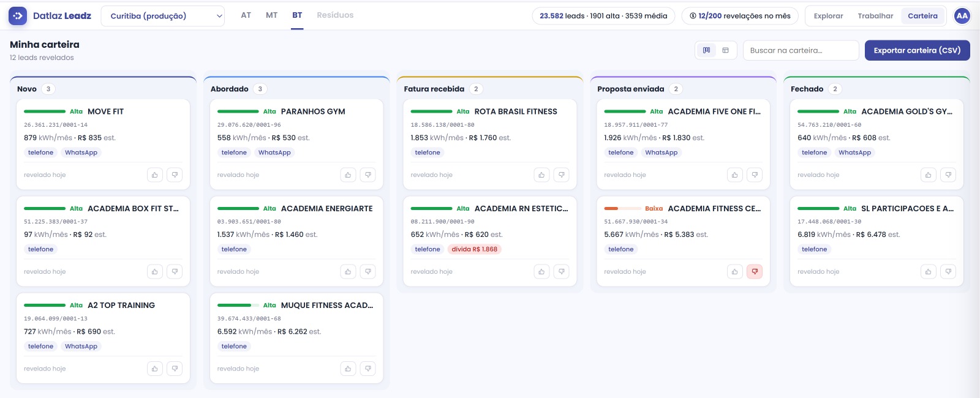Click WhatsApp tag on ACADEMIA GOLD'S GY card
Screen dimensions: 980x398
click(x=854, y=152)
